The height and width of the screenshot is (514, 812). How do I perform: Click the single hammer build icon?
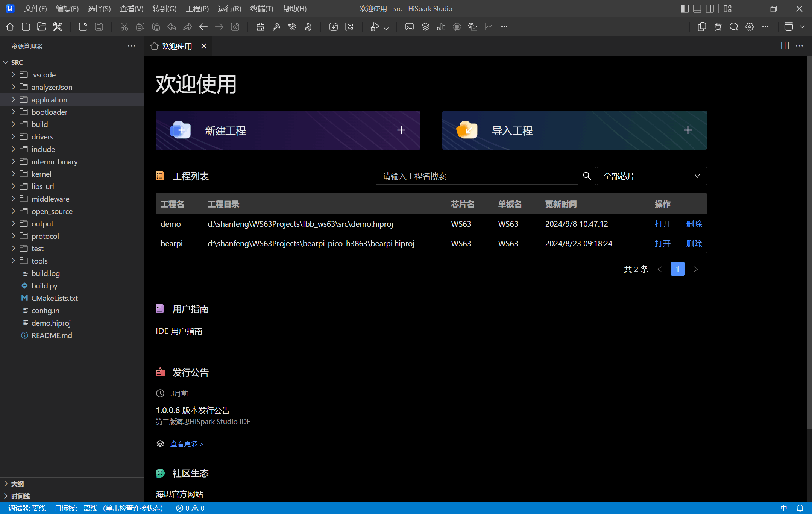click(276, 27)
